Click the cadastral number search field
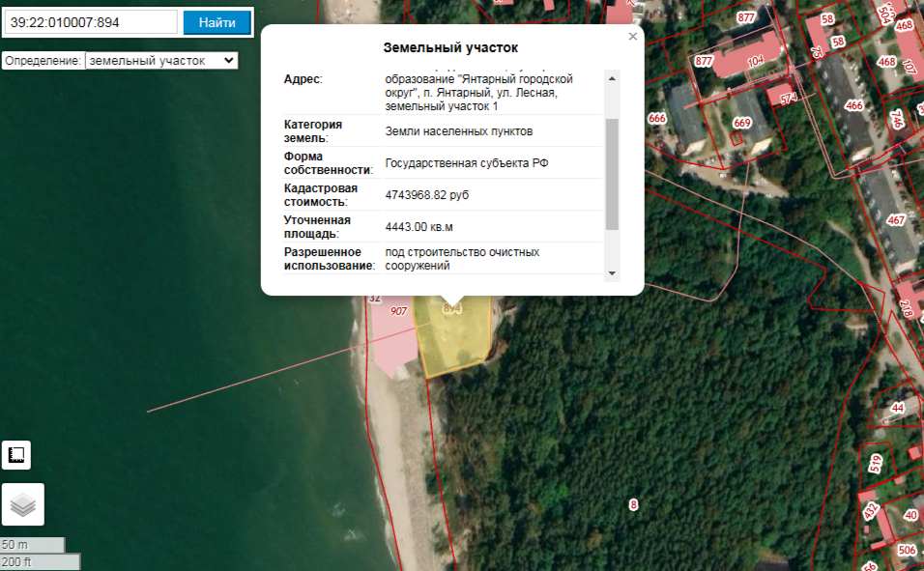This screenshot has width=924, height=571. click(91, 22)
